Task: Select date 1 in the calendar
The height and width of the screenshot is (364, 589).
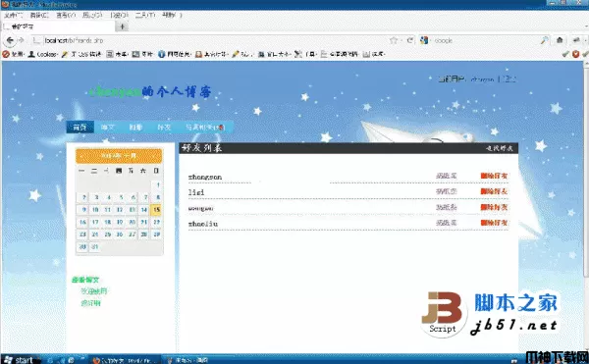Action: 157,185
